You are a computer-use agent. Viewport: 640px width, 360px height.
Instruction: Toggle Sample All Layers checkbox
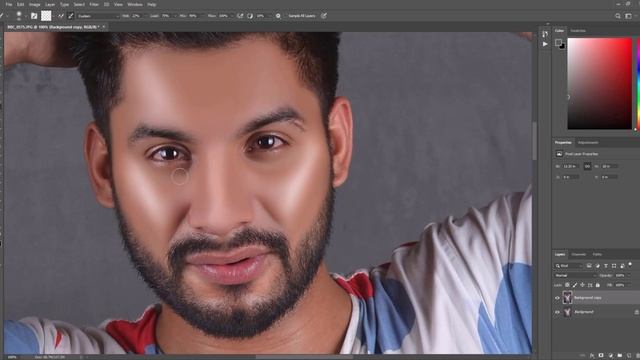tap(302, 16)
